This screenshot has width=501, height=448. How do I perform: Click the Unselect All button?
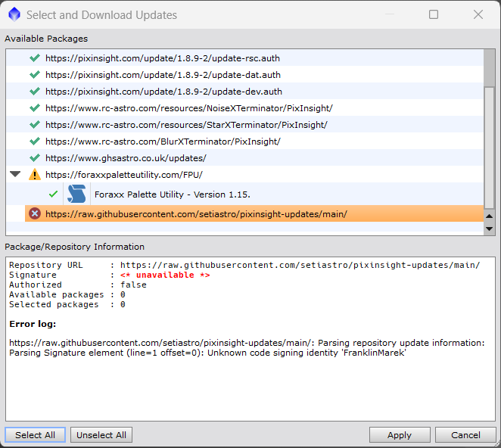(x=101, y=435)
